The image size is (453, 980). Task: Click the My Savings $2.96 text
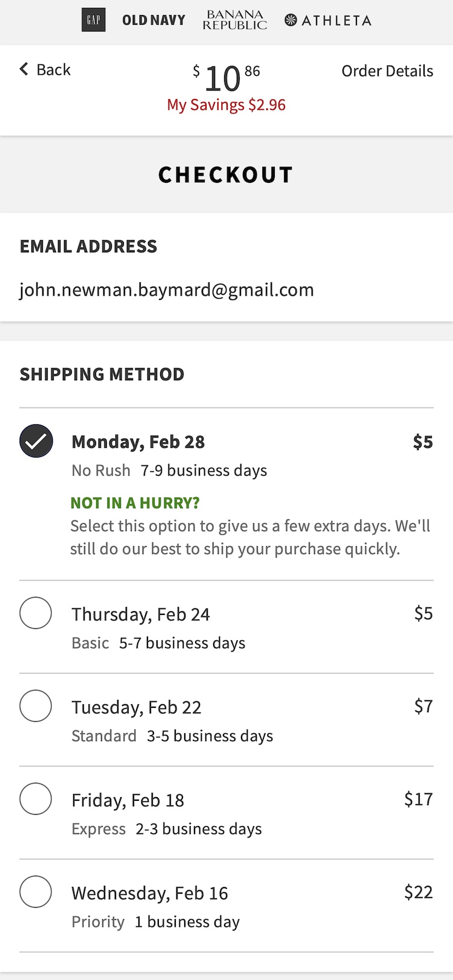(226, 105)
